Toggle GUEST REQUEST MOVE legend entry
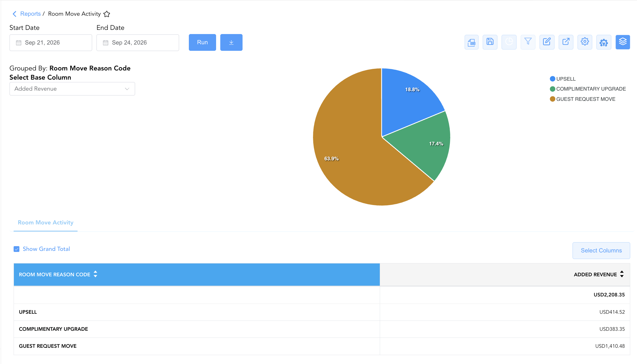This screenshot has height=364, width=637. 583,99
